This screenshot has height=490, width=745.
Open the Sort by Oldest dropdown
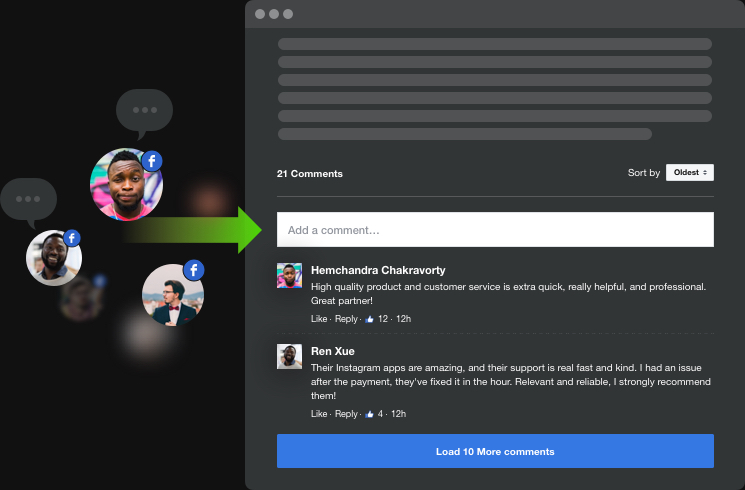tap(690, 173)
